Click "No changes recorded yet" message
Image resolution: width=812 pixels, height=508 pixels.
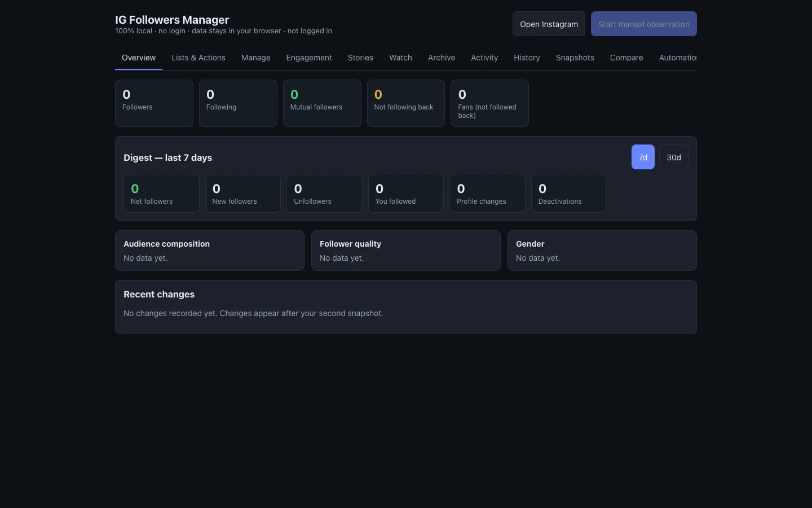click(x=253, y=313)
